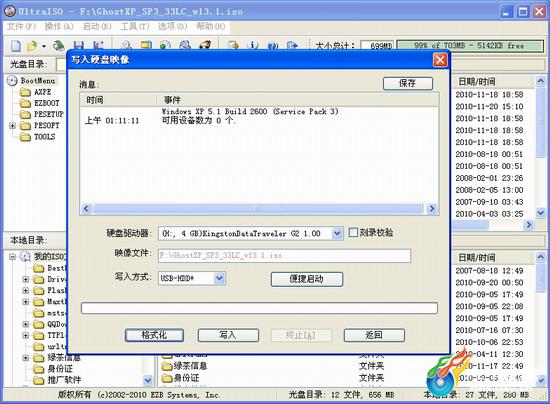
Task: Select the AXPE folder
Action: [42, 92]
